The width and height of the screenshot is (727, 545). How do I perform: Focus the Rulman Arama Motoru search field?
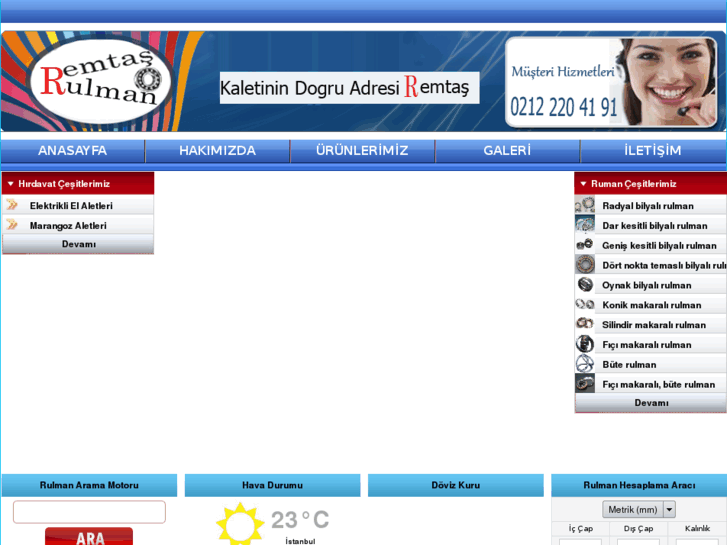click(89, 512)
